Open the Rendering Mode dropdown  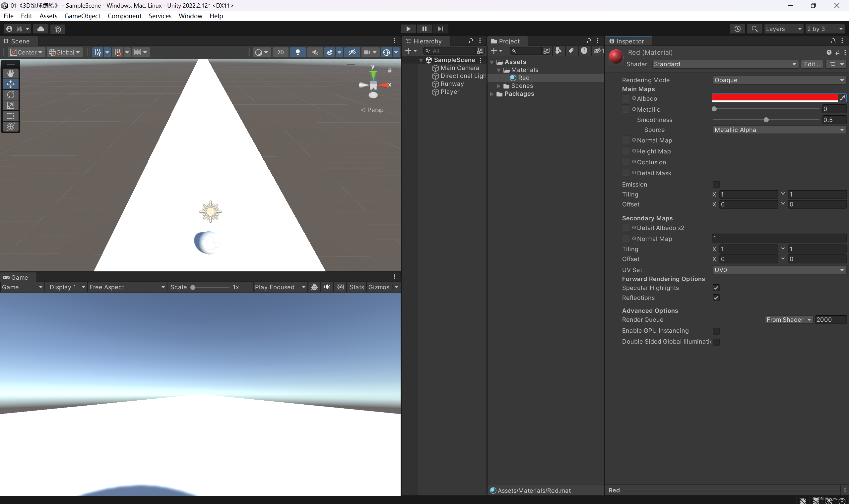[x=779, y=80]
